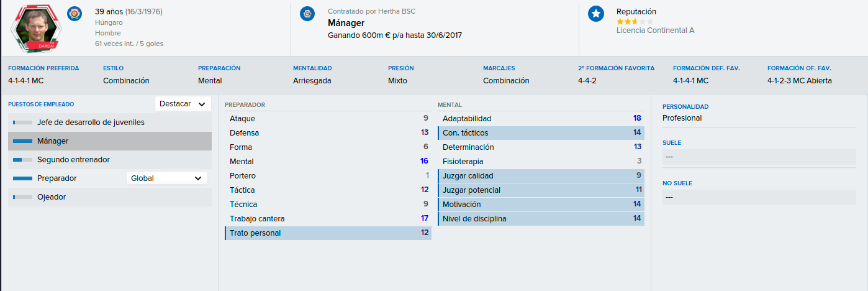Screen dimensions: 868x291
Task: Click the Con. tácticos attribute row
Action: [x=541, y=133]
